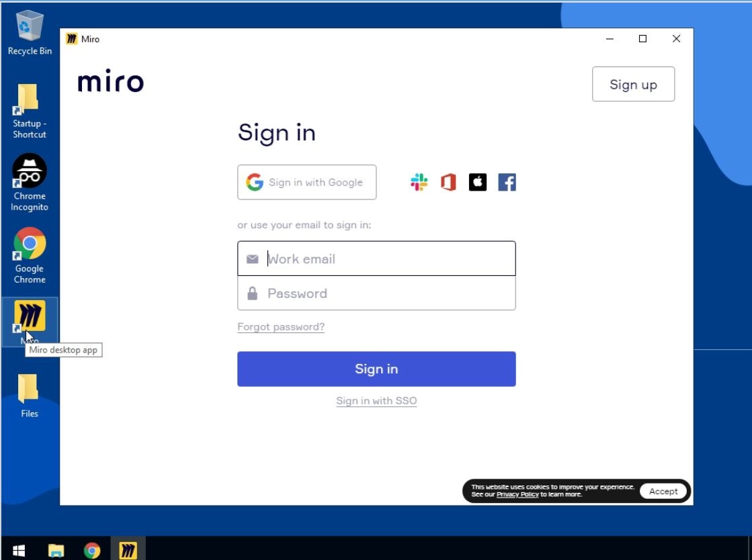Image resolution: width=752 pixels, height=560 pixels.
Task: Click the blue Sign in button
Action: pos(376,369)
